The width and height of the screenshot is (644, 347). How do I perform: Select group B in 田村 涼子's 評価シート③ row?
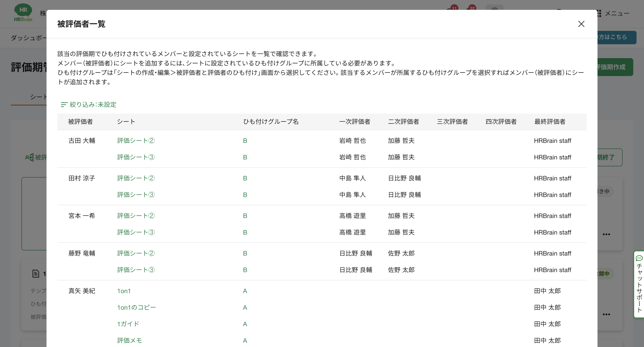point(245,195)
